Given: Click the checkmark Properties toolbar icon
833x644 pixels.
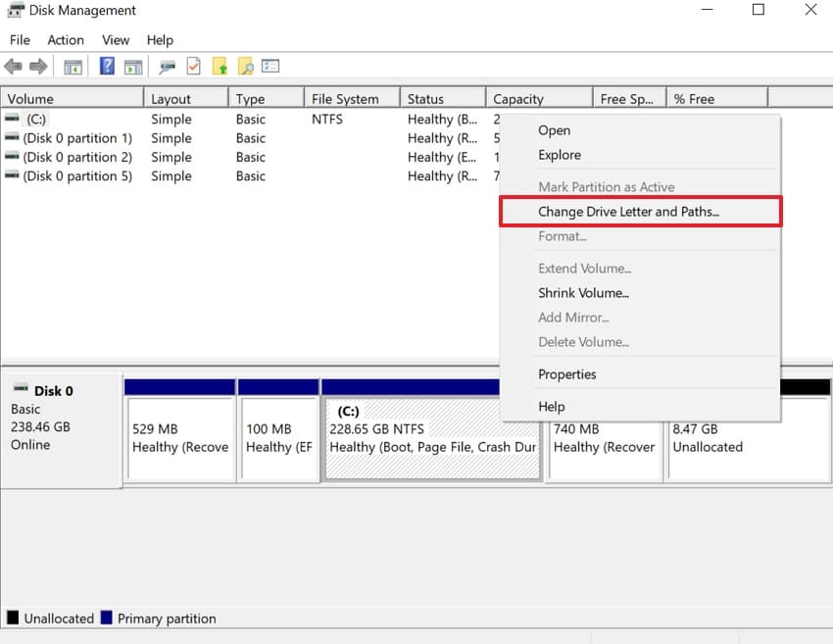Looking at the screenshot, I should tap(193, 67).
